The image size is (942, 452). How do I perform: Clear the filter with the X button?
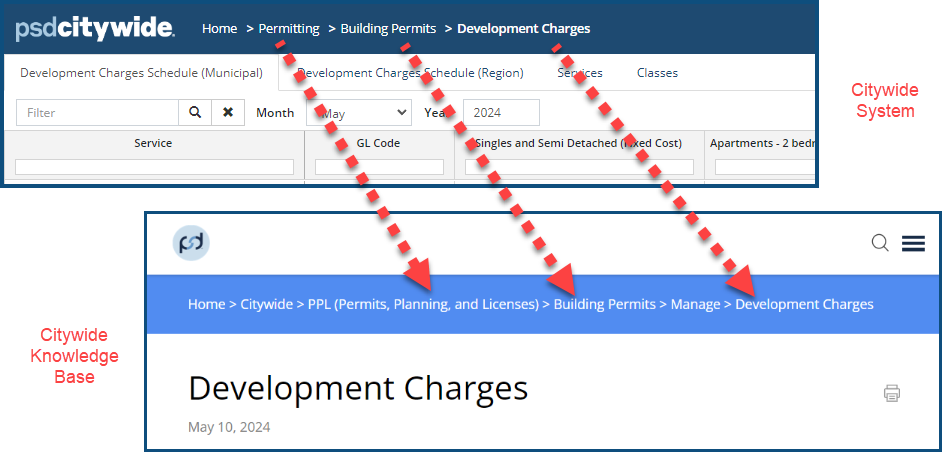tap(228, 112)
